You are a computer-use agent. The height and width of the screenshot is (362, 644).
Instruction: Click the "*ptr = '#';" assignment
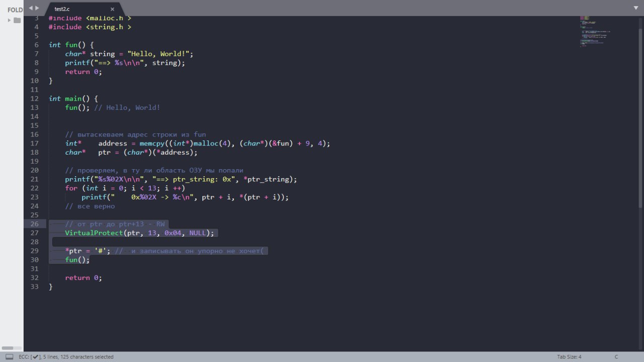click(x=88, y=251)
